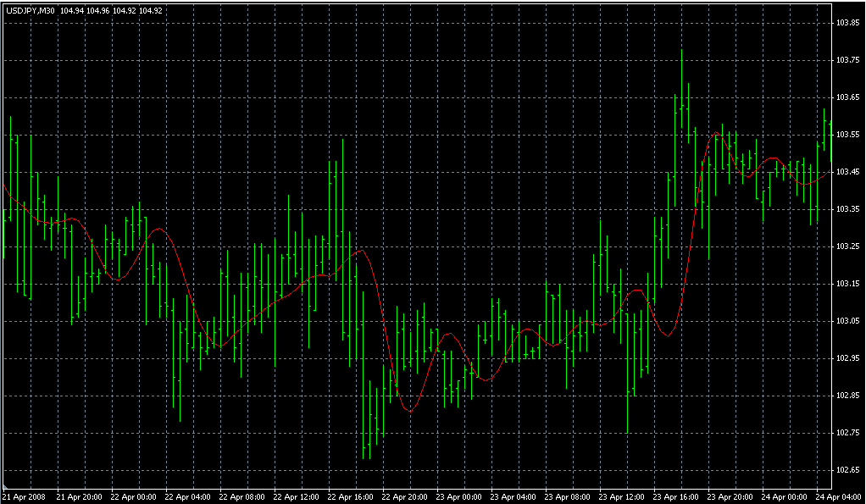Click the 103.05 price axis label

pos(848,321)
